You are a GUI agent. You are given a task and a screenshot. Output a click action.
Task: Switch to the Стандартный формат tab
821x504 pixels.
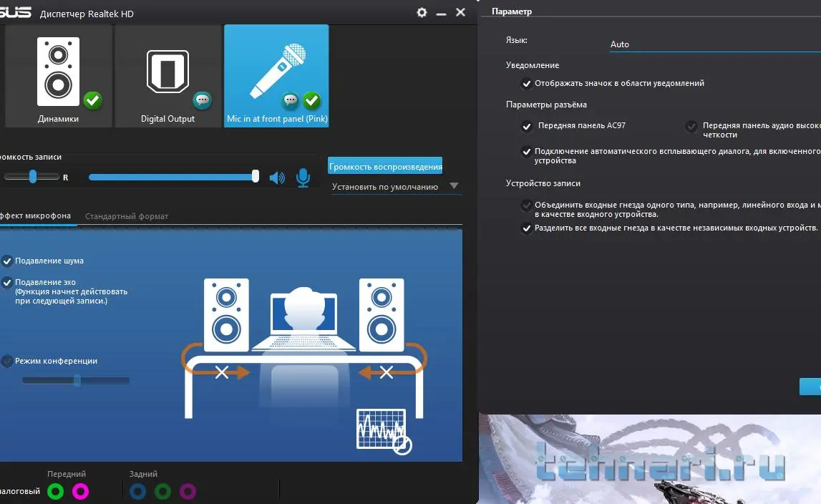(x=127, y=216)
